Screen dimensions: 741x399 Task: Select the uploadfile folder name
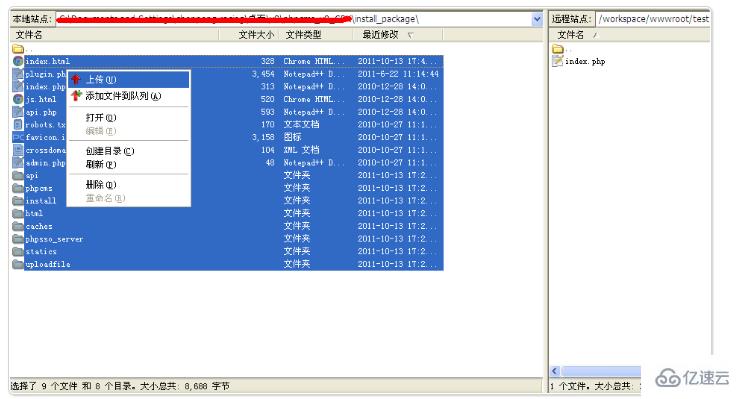pyautogui.click(x=48, y=264)
